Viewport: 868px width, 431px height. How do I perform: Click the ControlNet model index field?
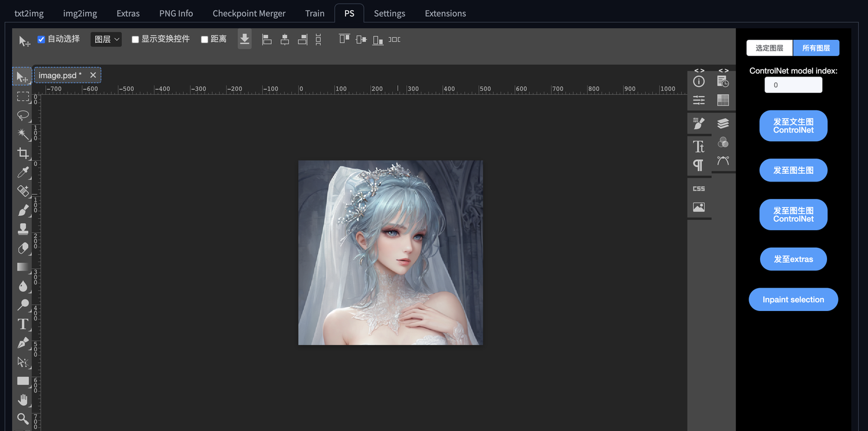tap(793, 85)
